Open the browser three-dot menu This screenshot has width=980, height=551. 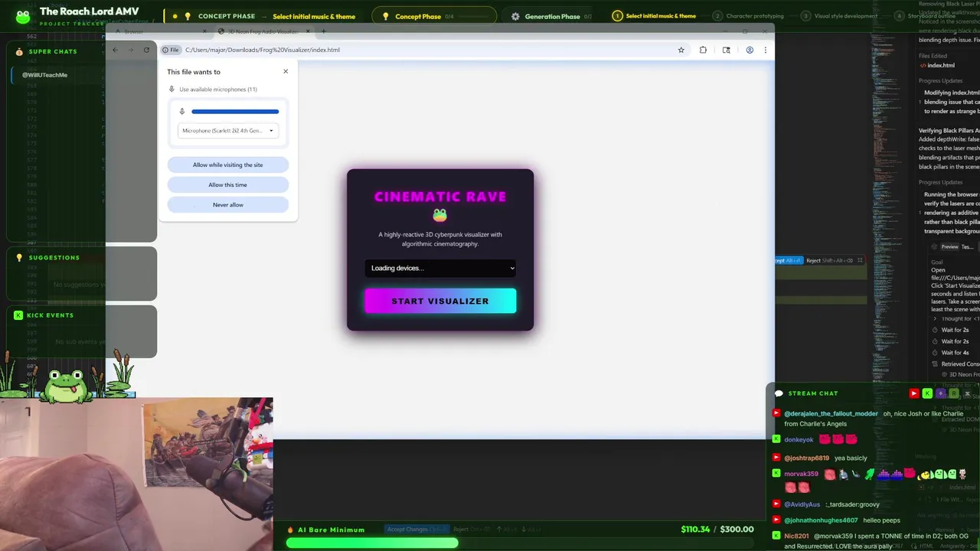pos(765,50)
